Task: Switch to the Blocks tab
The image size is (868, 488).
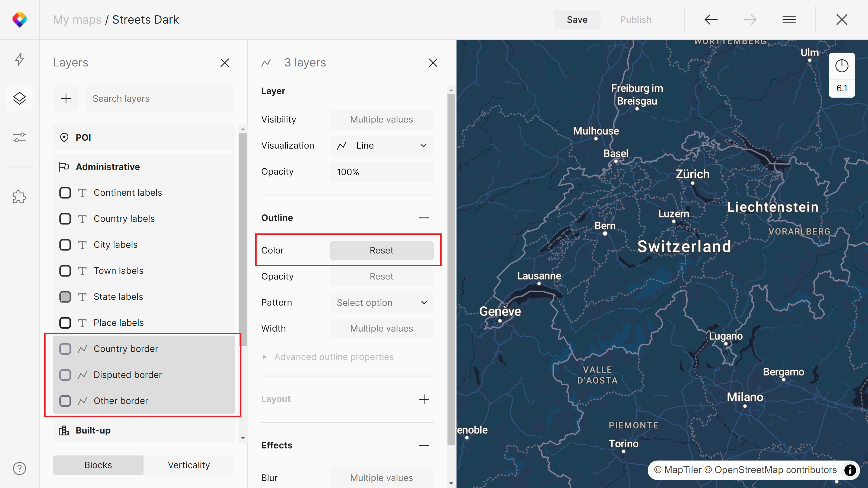Action: click(x=98, y=465)
